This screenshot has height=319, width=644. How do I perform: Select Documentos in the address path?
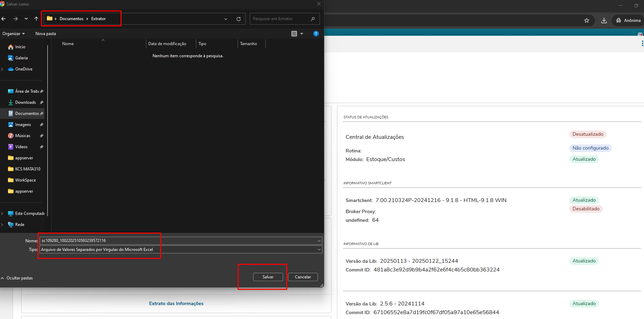(x=72, y=19)
